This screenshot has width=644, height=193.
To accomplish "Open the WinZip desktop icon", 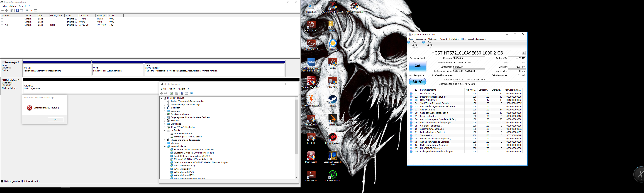I will coord(331,25).
